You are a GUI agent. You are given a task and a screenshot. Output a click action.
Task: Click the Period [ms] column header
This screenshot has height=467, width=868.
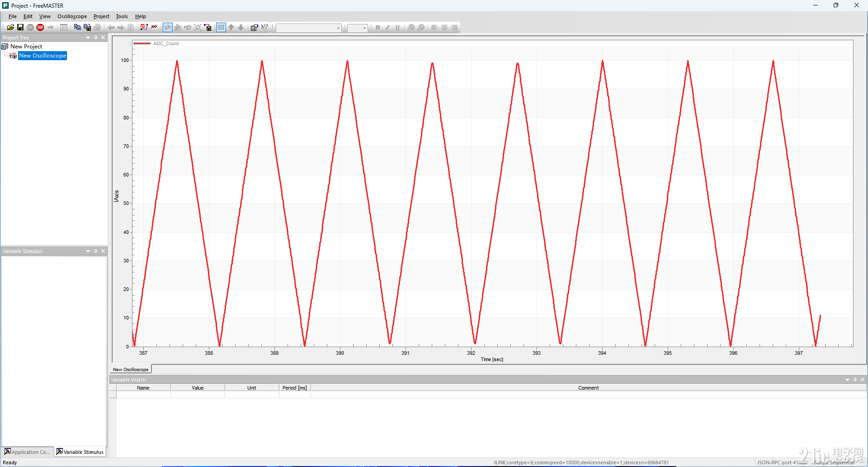click(x=295, y=388)
